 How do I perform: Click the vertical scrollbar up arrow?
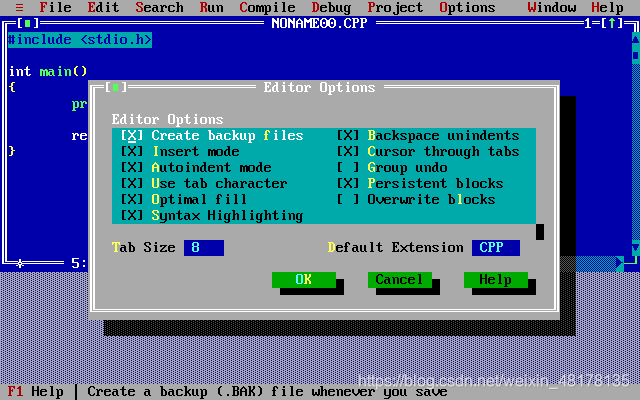click(636, 39)
